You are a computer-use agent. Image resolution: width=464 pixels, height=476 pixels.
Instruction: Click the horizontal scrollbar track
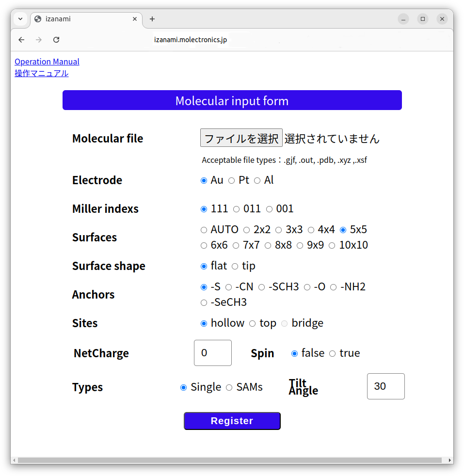pyautogui.click(x=229, y=460)
